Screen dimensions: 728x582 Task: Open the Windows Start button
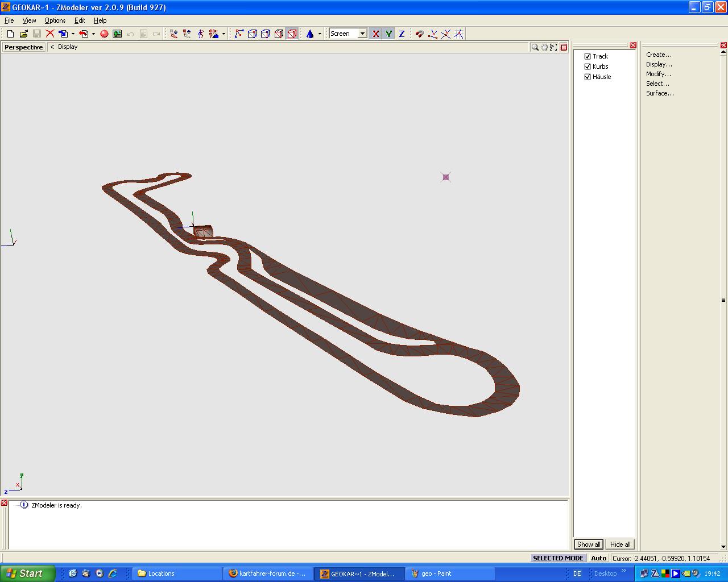(x=28, y=573)
